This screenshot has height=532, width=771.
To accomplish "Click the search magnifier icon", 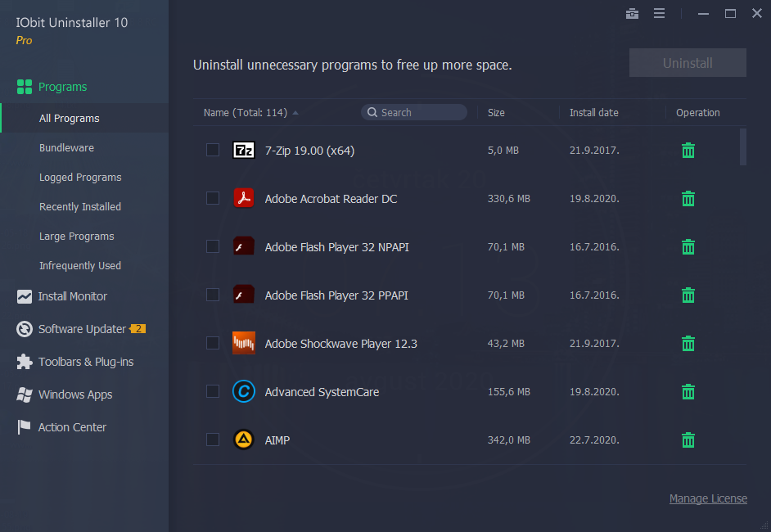I will pos(372,112).
